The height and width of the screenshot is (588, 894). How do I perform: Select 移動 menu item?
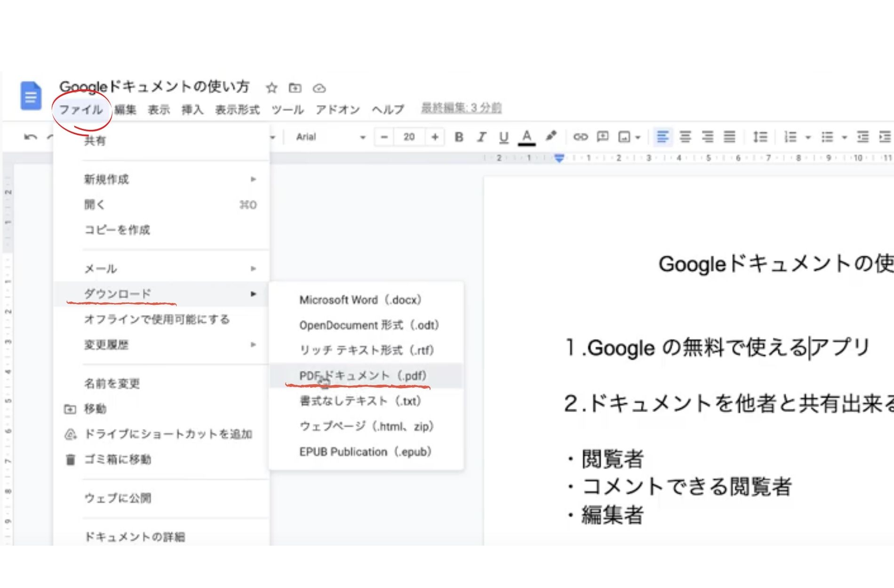(162, 409)
